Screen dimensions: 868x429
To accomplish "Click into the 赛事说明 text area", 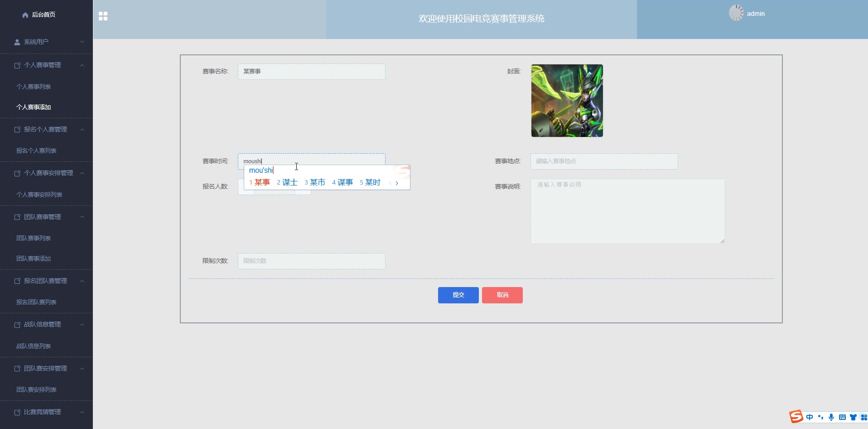I will coord(628,211).
